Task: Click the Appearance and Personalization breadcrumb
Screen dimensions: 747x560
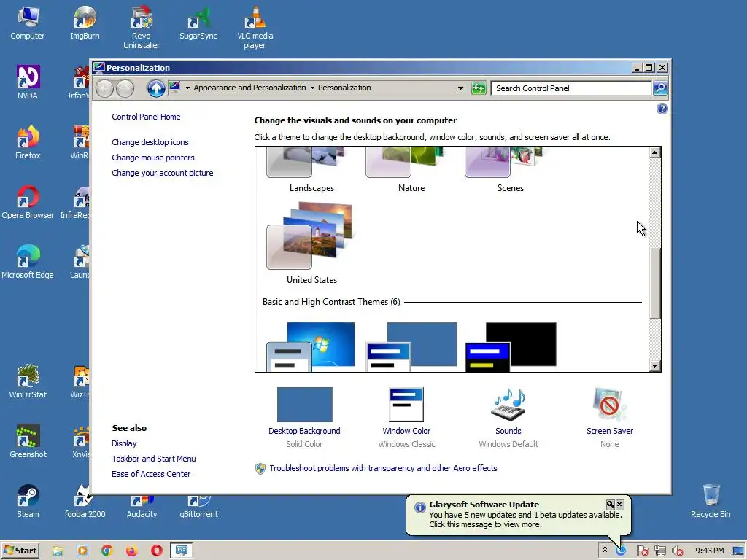Action: tap(249, 87)
